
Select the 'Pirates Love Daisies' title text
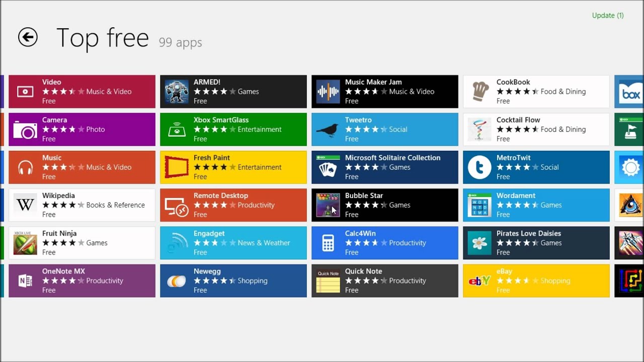(x=529, y=233)
